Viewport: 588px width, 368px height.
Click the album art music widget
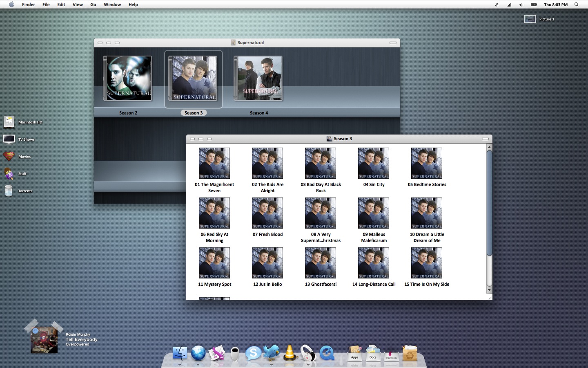44,340
